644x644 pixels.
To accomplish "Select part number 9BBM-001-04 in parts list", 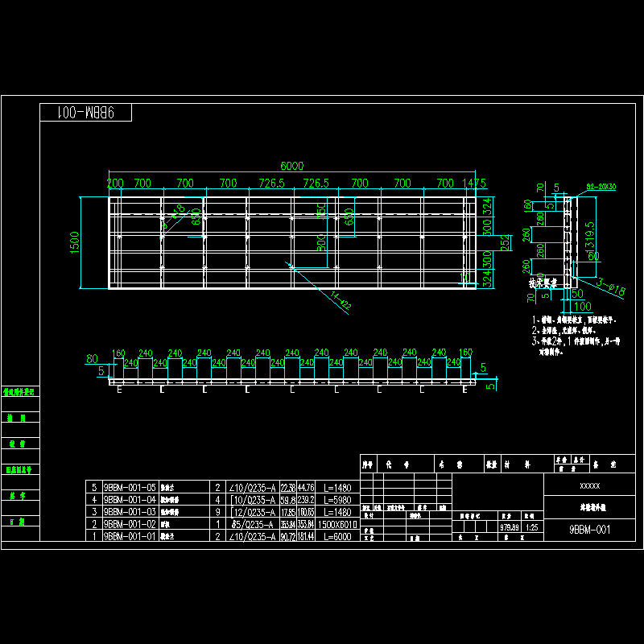I will [x=130, y=500].
